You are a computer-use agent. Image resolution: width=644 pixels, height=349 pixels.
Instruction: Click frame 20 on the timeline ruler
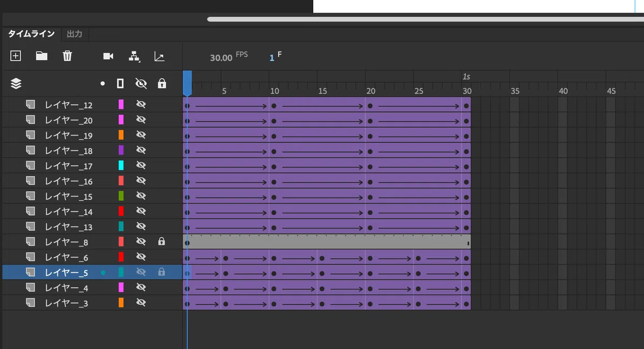pos(370,90)
